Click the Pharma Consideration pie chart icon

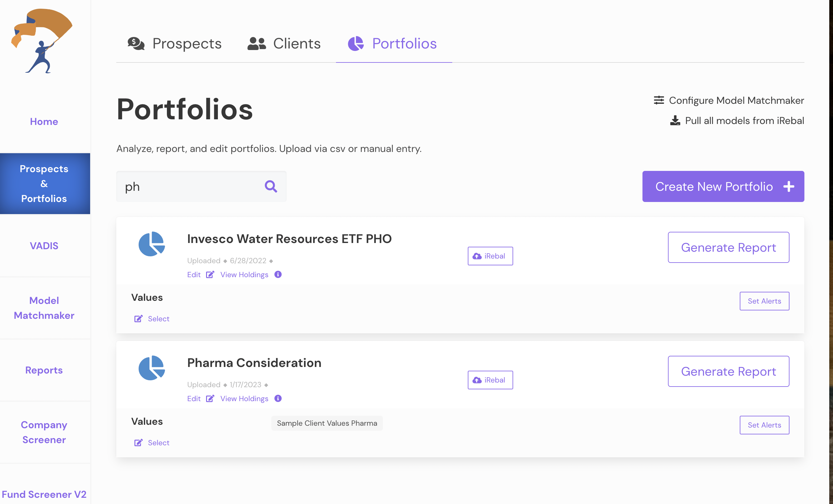[x=152, y=368]
